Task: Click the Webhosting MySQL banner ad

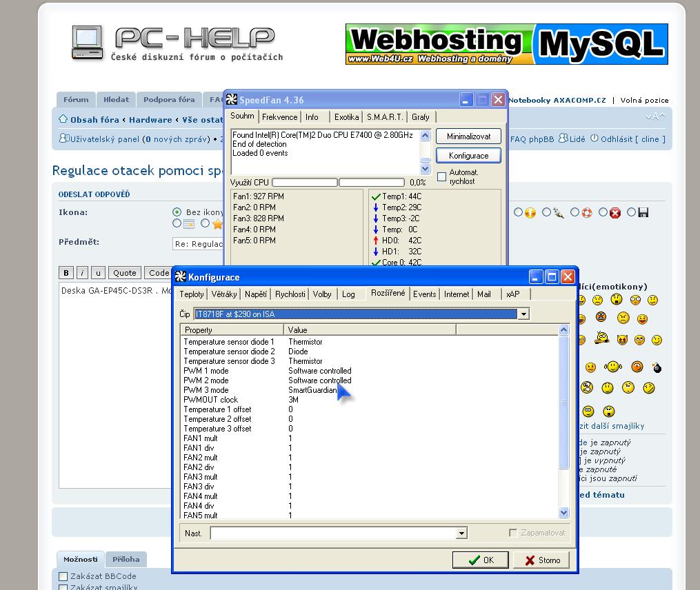Action: coord(507,44)
